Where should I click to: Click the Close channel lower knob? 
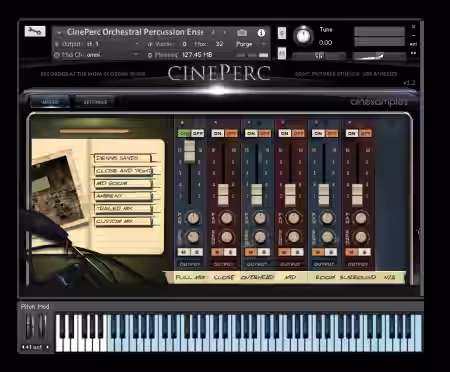coord(227,237)
